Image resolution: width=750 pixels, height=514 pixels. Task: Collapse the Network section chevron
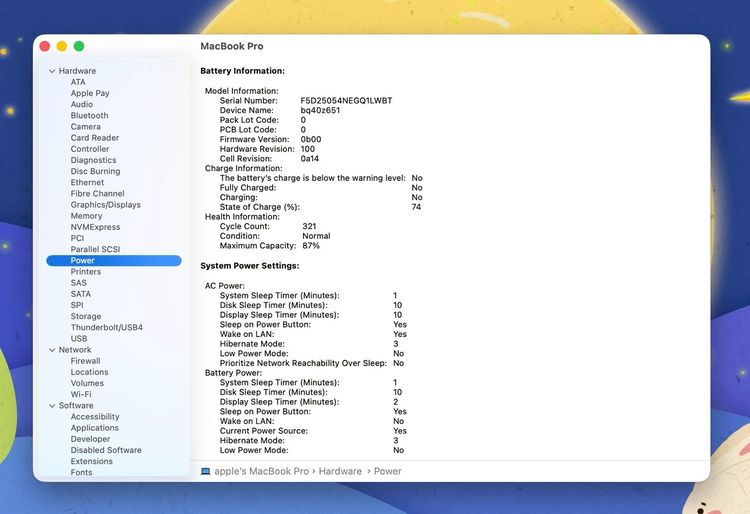pyautogui.click(x=52, y=350)
